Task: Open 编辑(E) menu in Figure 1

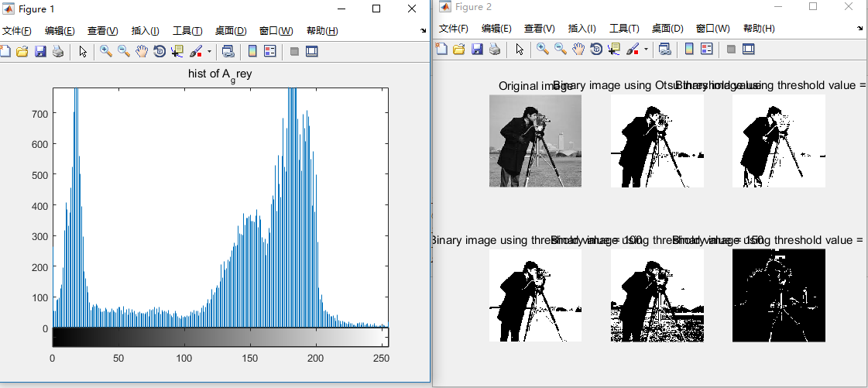Action: [x=60, y=31]
